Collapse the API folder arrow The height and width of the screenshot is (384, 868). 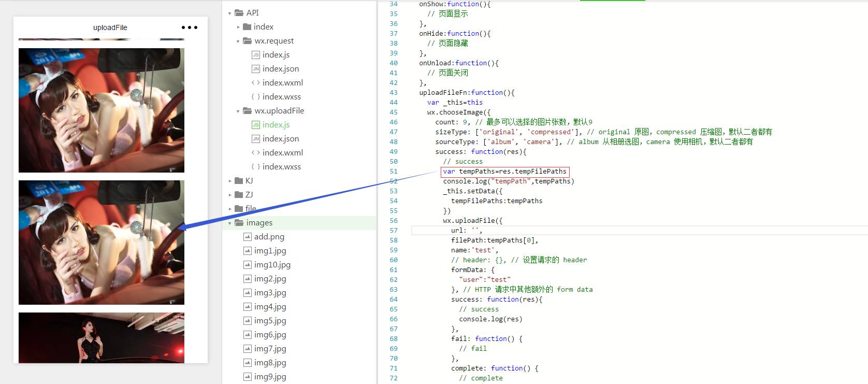230,13
